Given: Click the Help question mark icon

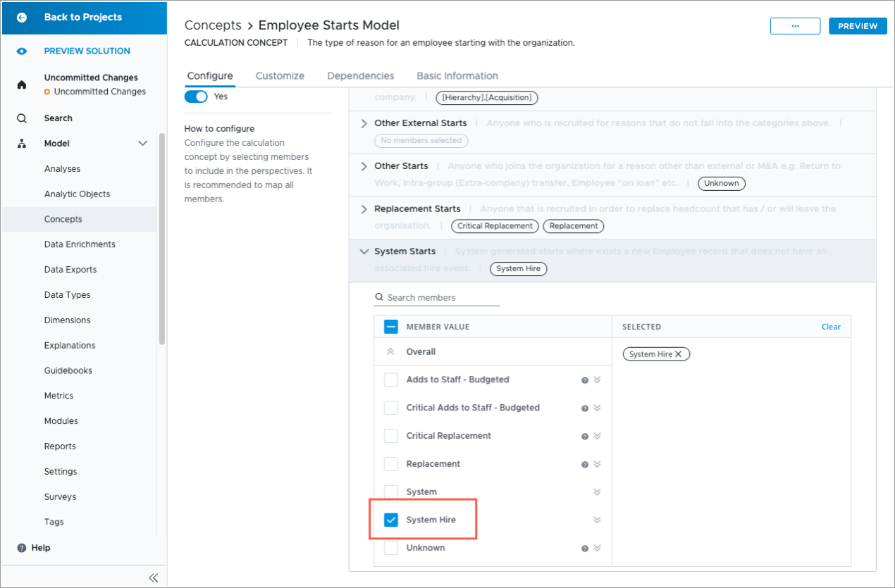Looking at the screenshot, I should point(22,548).
